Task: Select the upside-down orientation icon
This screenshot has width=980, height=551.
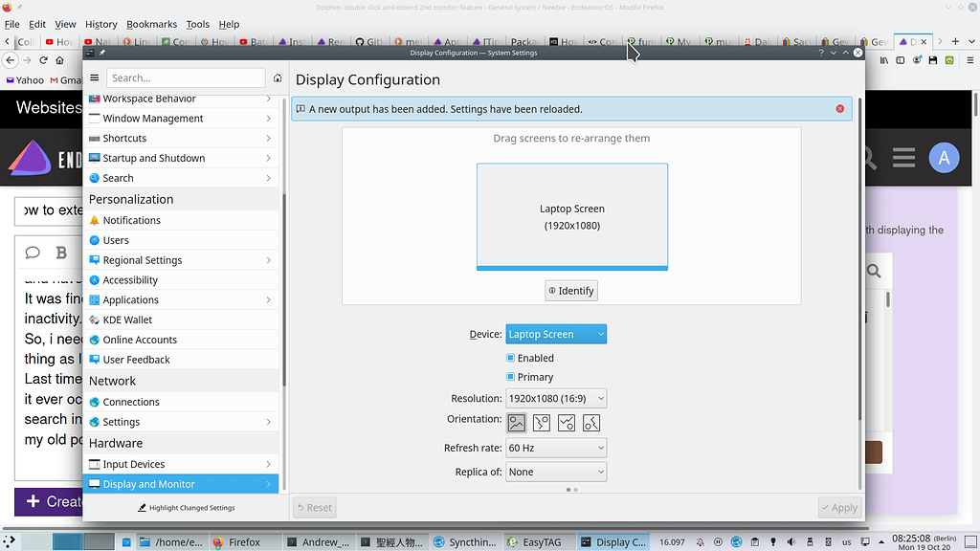Action: point(567,422)
